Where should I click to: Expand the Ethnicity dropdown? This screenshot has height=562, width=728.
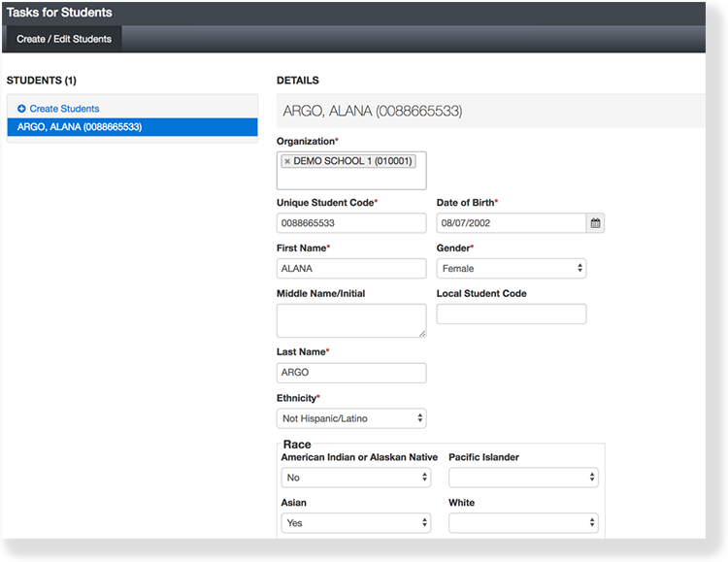[351, 418]
